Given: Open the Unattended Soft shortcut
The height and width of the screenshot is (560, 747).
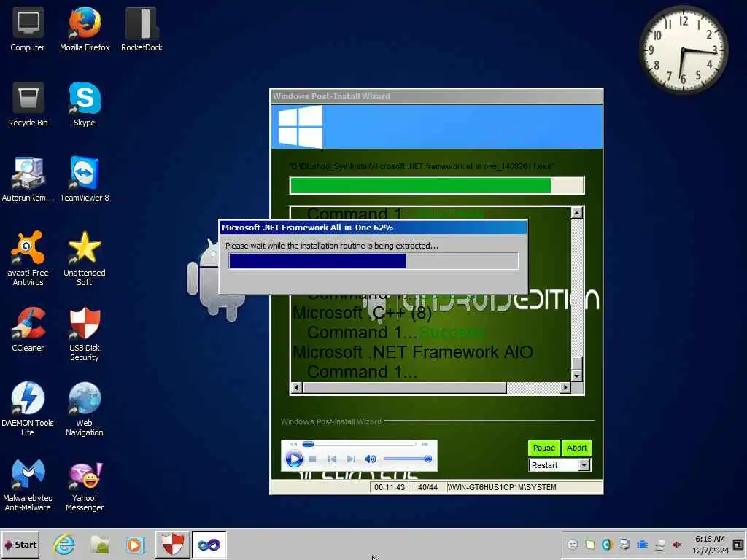Looking at the screenshot, I should [85, 259].
